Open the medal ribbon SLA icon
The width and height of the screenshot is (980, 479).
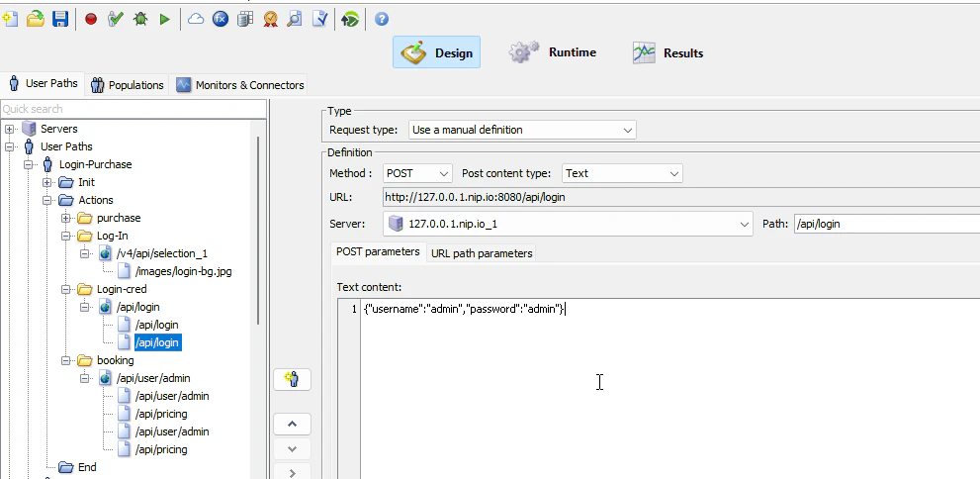(270, 20)
